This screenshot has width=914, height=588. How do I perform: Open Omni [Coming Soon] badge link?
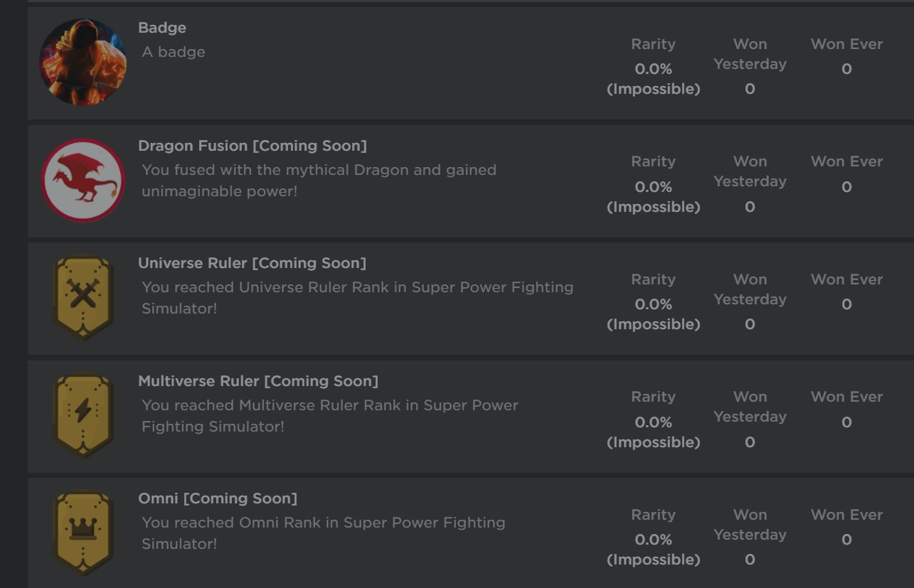point(218,498)
